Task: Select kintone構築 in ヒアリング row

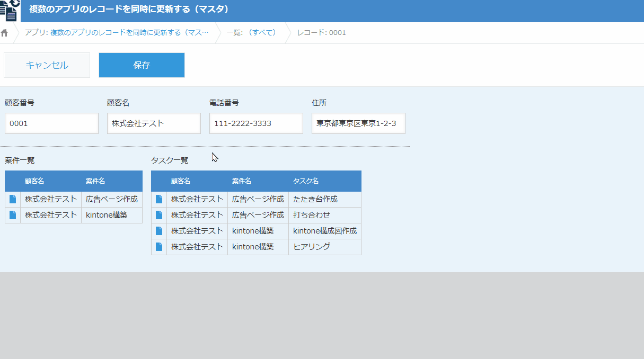Action: (258, 247)
